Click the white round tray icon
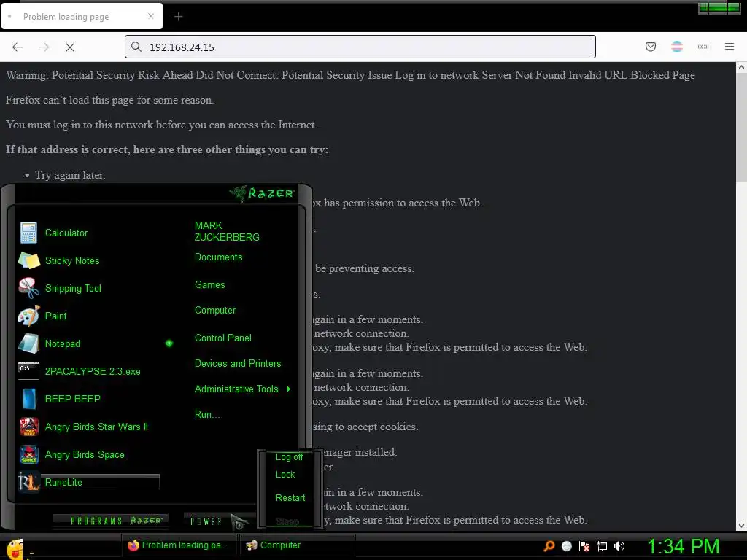 click(x=566, y=546)
